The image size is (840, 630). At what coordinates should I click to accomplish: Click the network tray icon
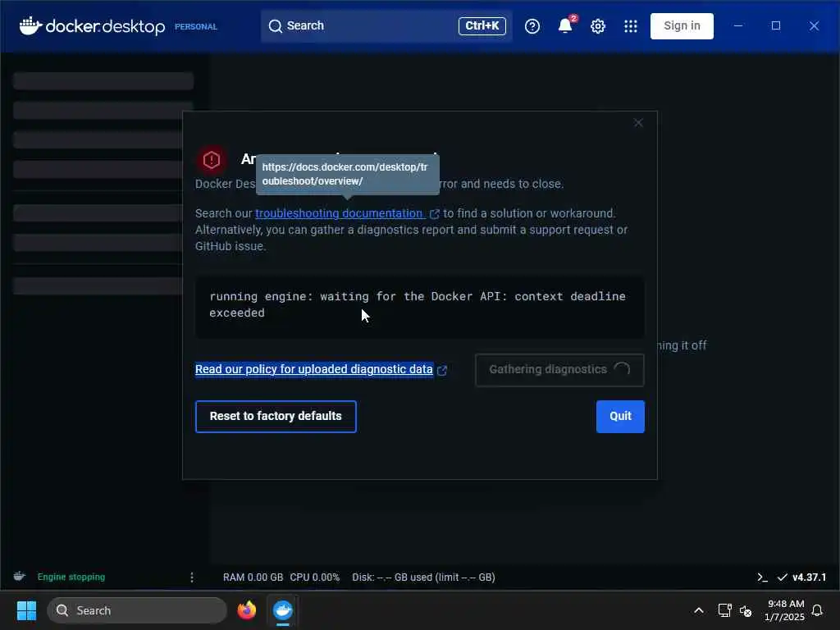[724, 610]
